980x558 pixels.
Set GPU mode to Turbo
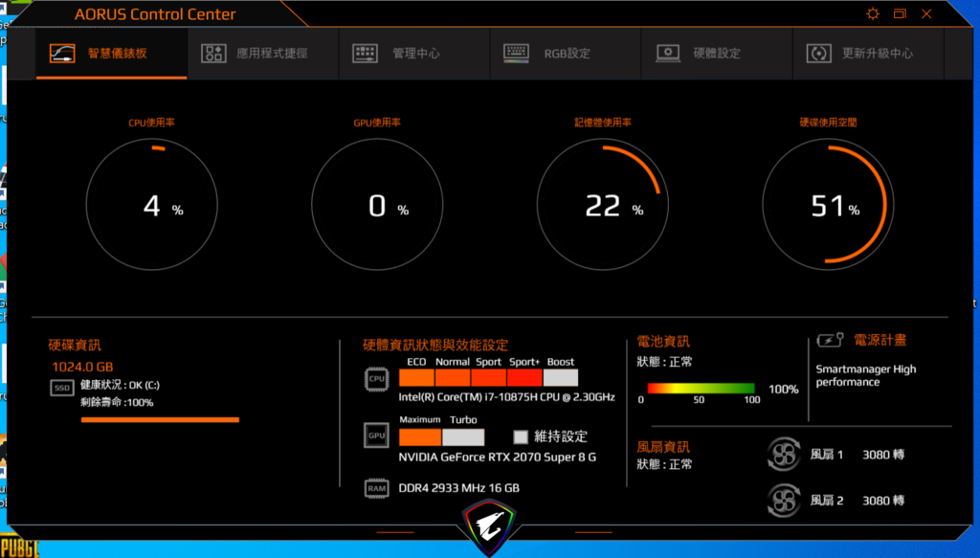[463, 436]
